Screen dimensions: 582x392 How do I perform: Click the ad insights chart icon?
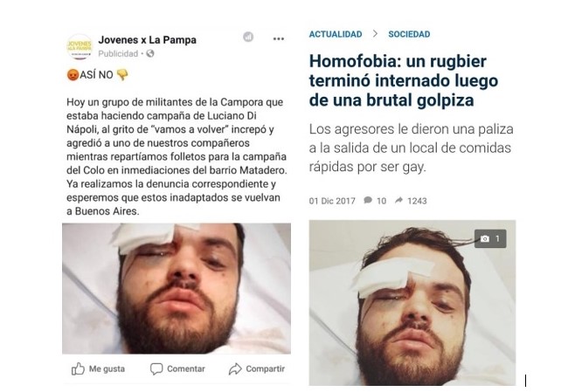coord(248,37)
